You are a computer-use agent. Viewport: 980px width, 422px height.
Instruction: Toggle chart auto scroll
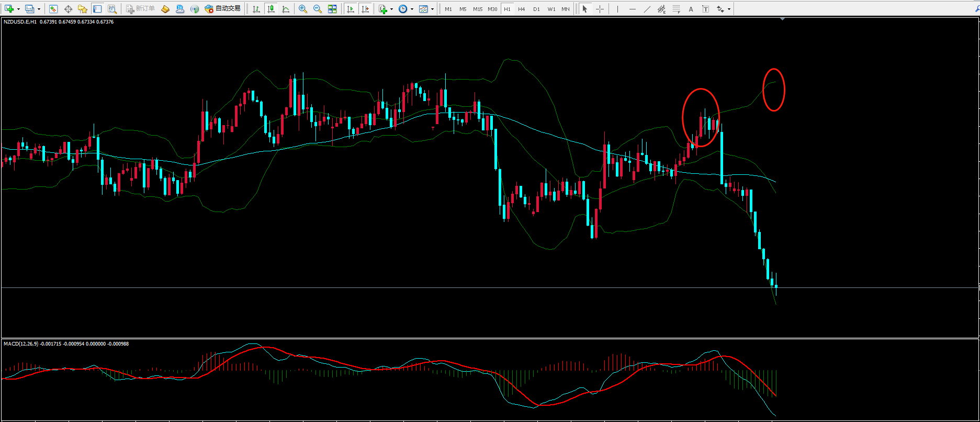coord(351,9)
